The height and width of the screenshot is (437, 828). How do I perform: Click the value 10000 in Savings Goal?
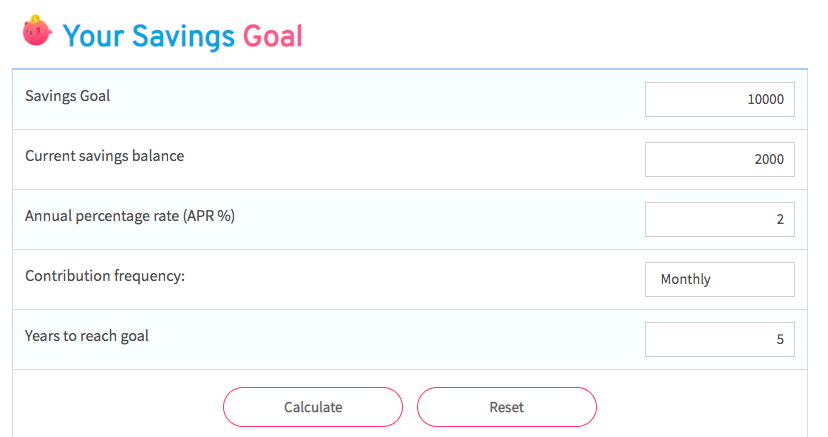point(765,99)
